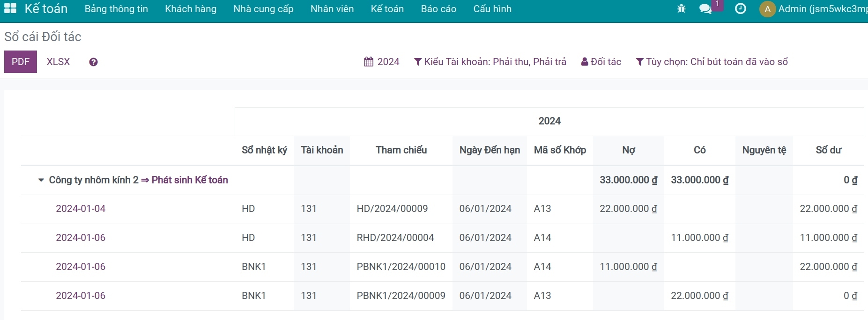
Task: Open the Nhà cung cấp menu
Action: tap(264, 9)
